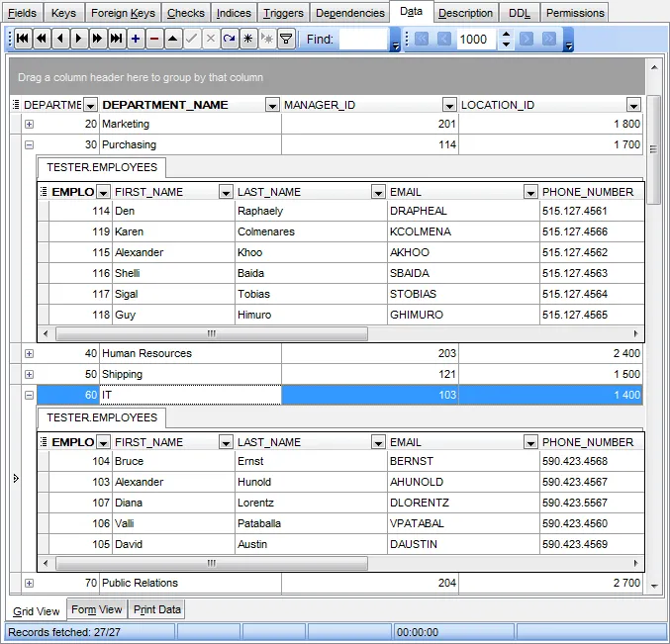Screen dimensions: 670x644
Task: Open MANAGER_ID column filter dropdown
Action: [449, 105]
